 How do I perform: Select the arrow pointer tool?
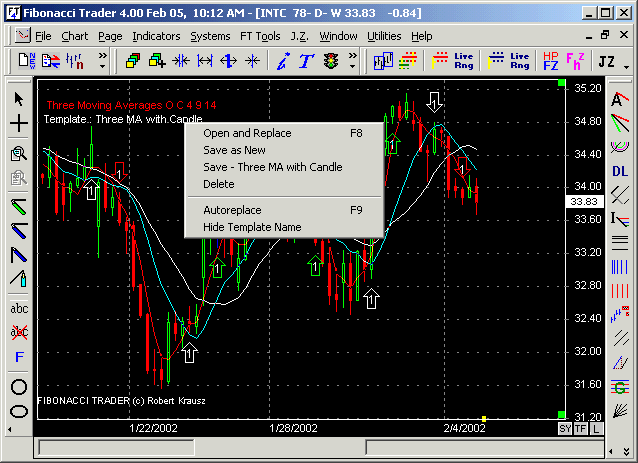pyautogui.click(x=18, y=99)
